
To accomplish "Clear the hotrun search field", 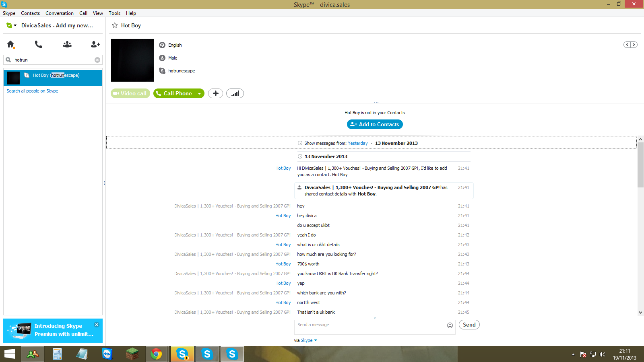I will tap(97, 60).
